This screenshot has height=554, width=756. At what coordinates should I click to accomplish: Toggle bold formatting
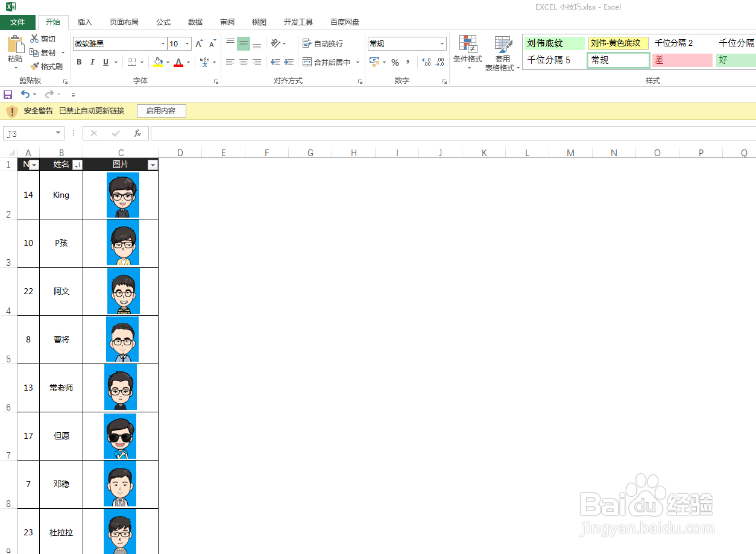pos(79,62)
